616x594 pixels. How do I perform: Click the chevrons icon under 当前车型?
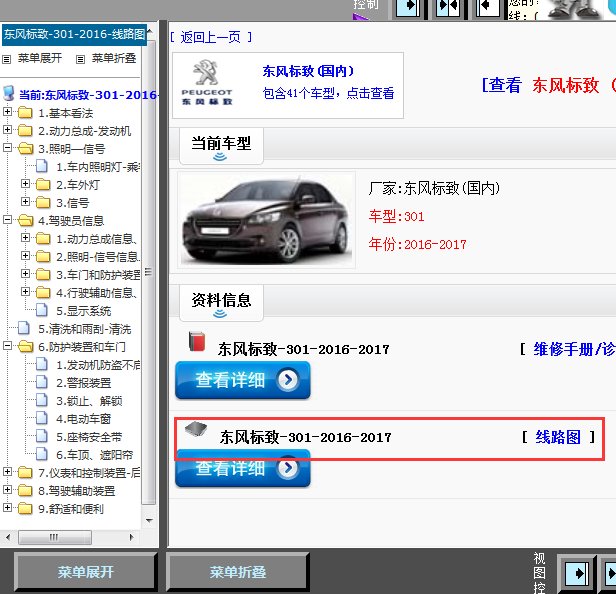point(220,157)
